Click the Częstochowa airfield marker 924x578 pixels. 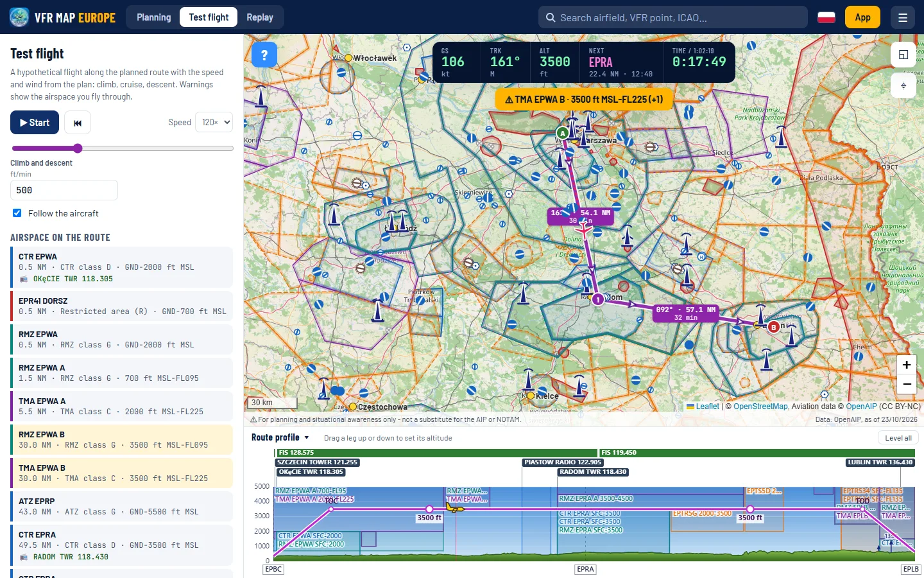[x=353, y=407]
